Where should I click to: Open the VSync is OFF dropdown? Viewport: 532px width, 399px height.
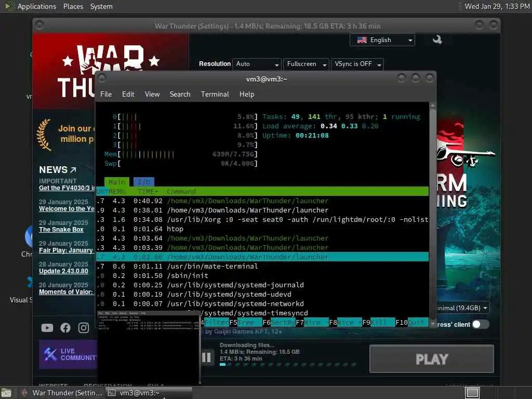pos(357,64)
